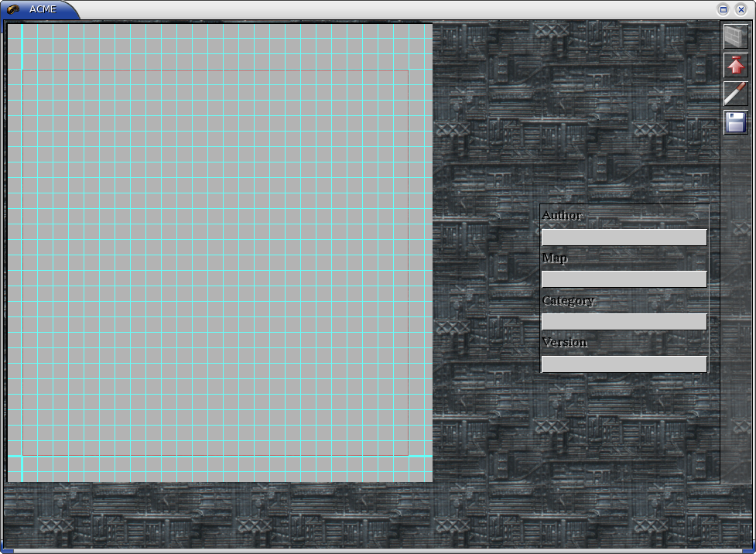Click into the Category text field

coord(624,322)
